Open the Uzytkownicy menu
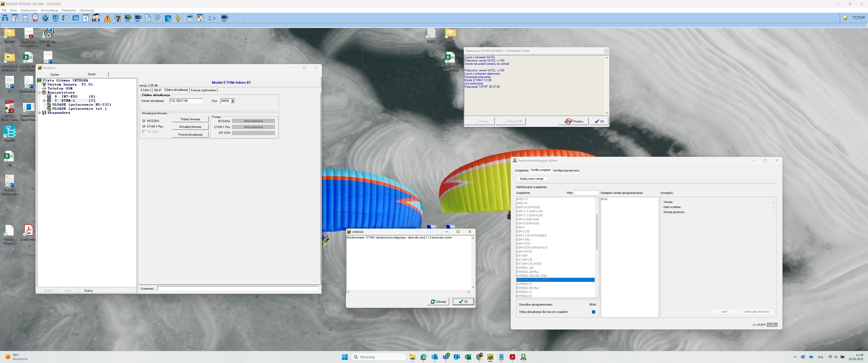The image size is (868, 363). point(29,10)
